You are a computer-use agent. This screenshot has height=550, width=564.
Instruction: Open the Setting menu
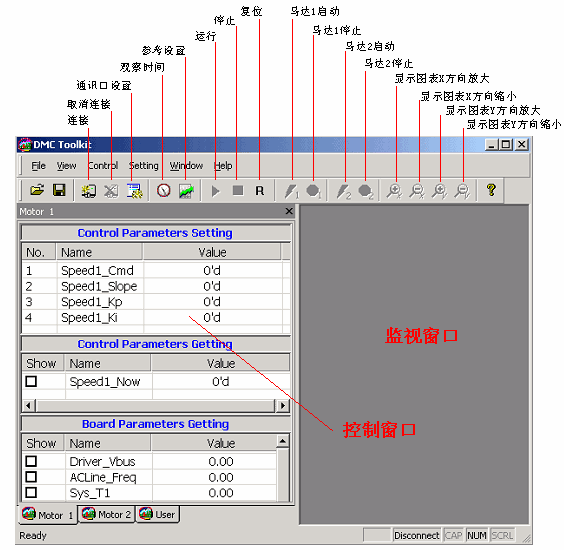click(144, 166)
